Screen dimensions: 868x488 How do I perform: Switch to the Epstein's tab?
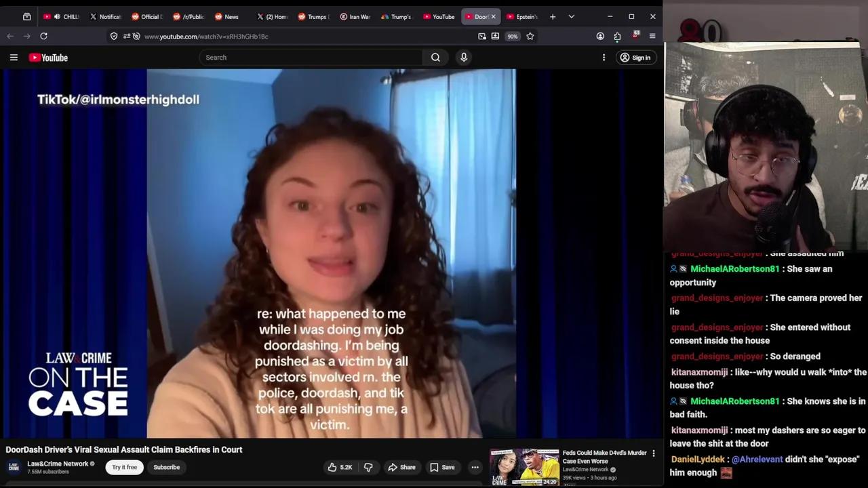pos(522,16)
